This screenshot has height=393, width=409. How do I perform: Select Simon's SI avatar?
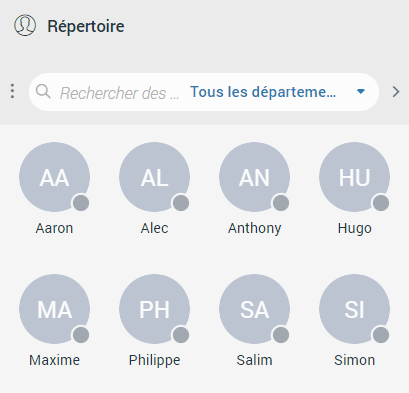pyautogui.click(x=354, y=309)
